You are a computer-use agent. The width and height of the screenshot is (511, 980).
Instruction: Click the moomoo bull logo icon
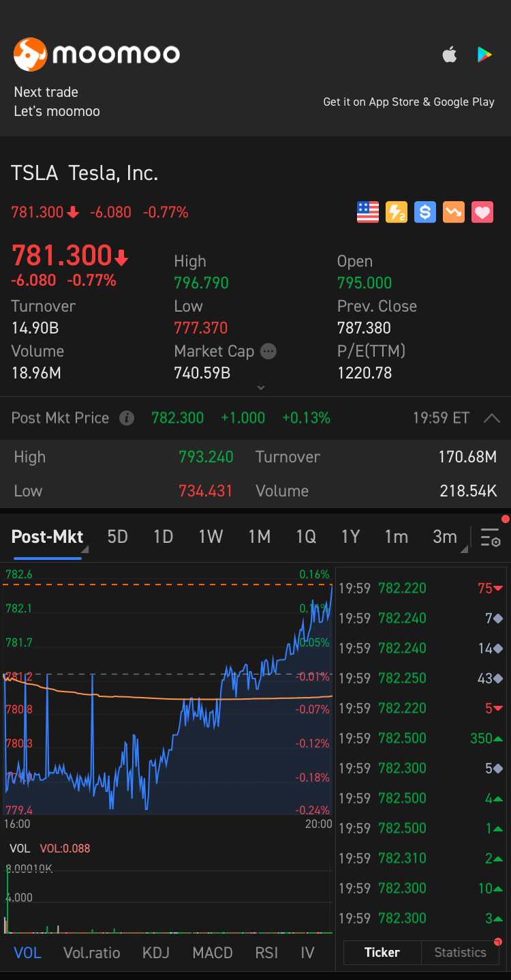[30, 55]
